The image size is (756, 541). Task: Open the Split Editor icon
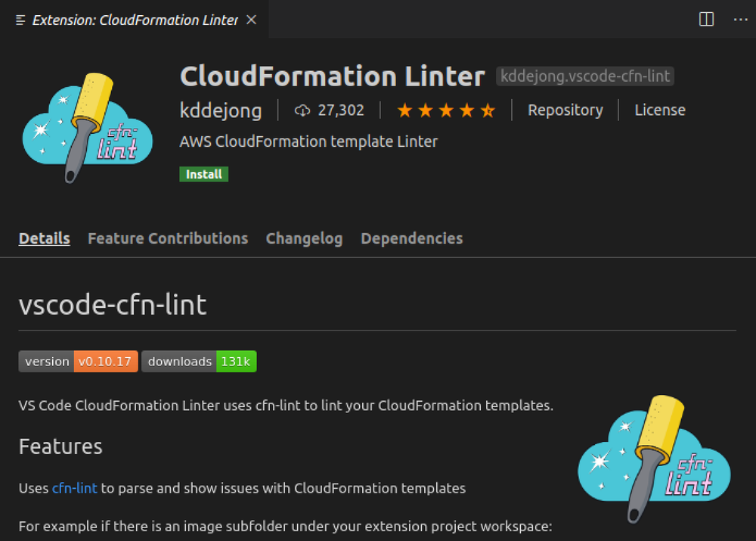click(x=706, y=20)
